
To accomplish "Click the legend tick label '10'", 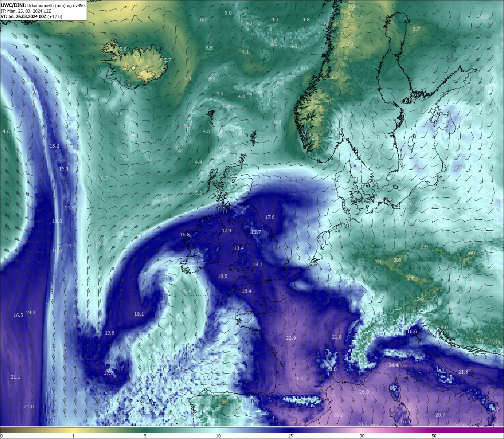I will coord(218,436).
